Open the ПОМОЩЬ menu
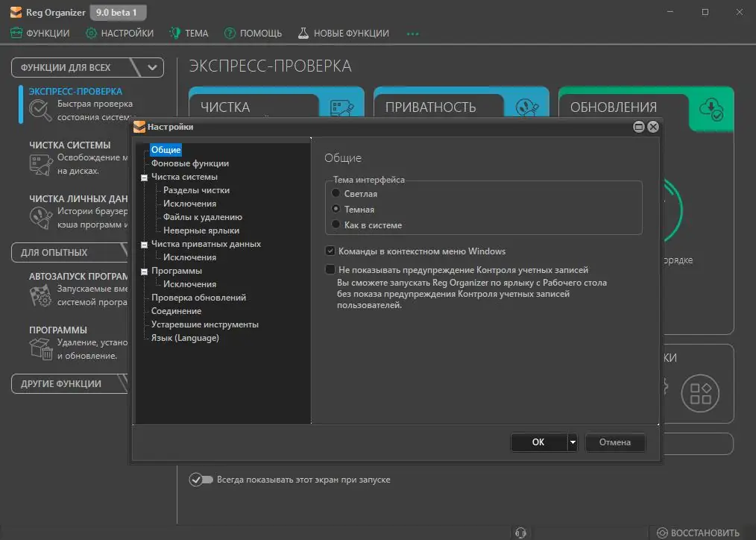Screen dimensions: 756x540 point(253,34)
